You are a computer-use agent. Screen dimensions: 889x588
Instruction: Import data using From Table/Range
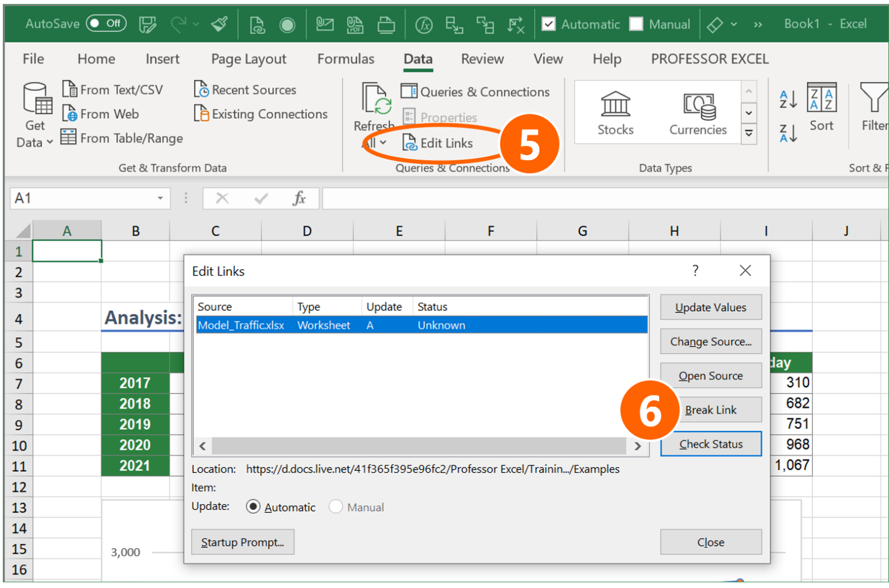122,138
